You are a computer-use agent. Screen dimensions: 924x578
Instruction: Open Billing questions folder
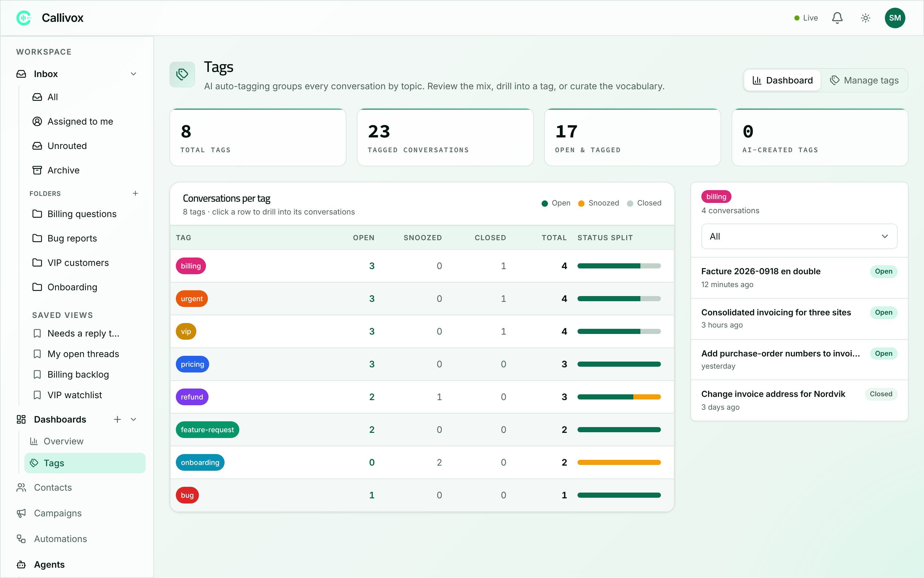(x=85, y=214)
